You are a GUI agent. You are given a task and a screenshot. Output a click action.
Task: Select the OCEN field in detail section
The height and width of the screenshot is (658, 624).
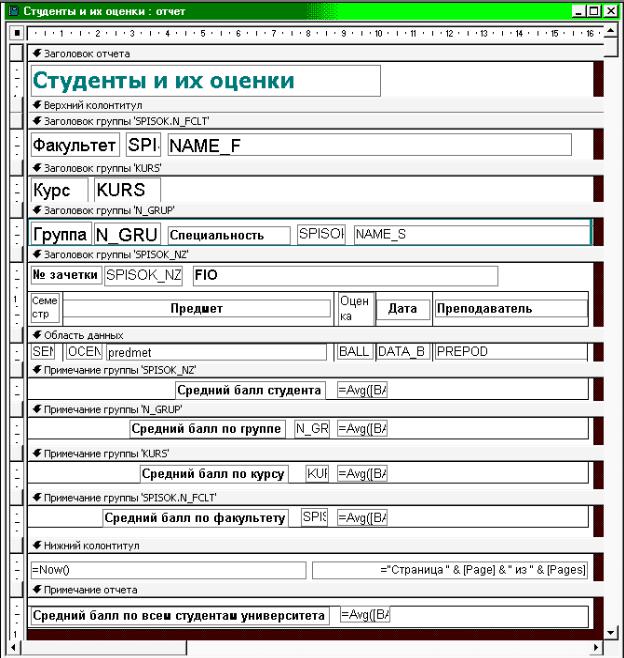pyautogui.click(x=84, y=352)
